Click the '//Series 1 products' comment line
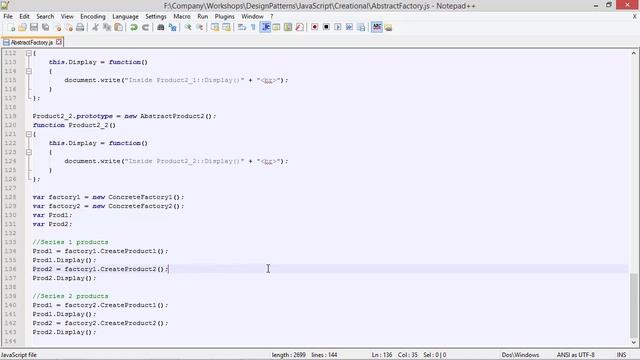Image resolution: width=640 pixels, height=360 pixels. tap(70, 242)
